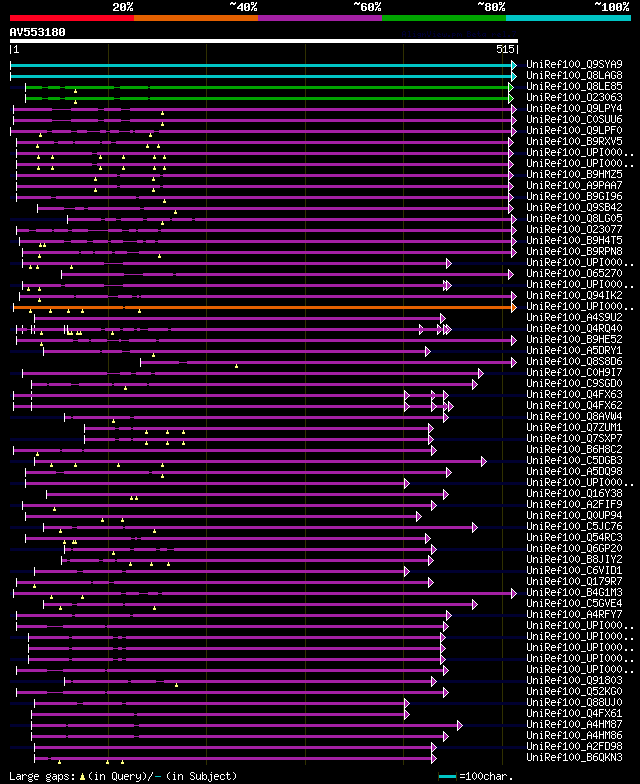
Task: Select the UniRef100_O23063 label
Action: (x=574, y=98)
